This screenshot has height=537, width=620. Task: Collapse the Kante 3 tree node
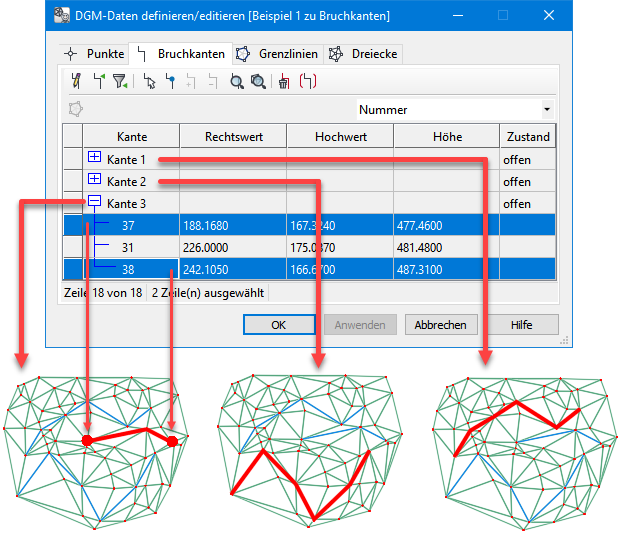[95, 203]
